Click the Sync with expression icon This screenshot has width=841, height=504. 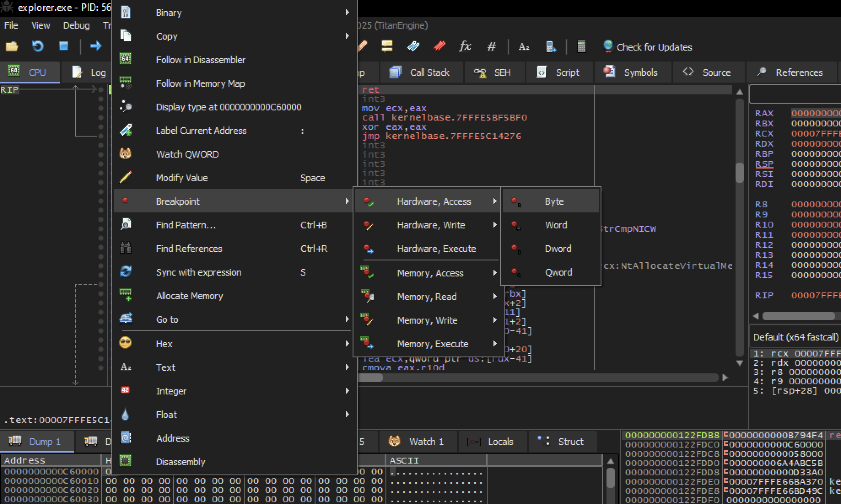tap(125, 271)
